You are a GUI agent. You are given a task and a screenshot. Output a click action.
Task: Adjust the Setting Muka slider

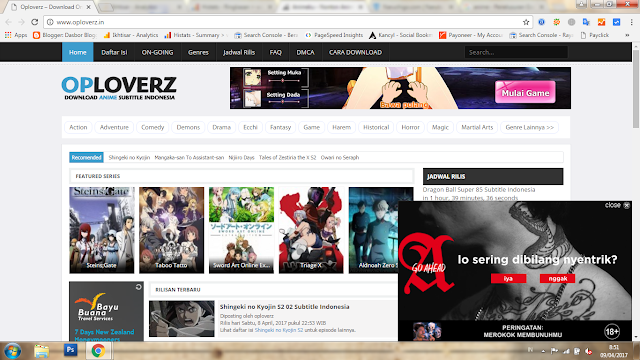[283, 81]
